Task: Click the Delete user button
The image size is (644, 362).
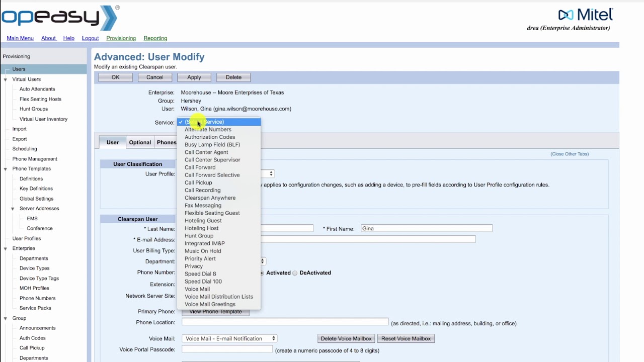Action: tap(233, 77)
